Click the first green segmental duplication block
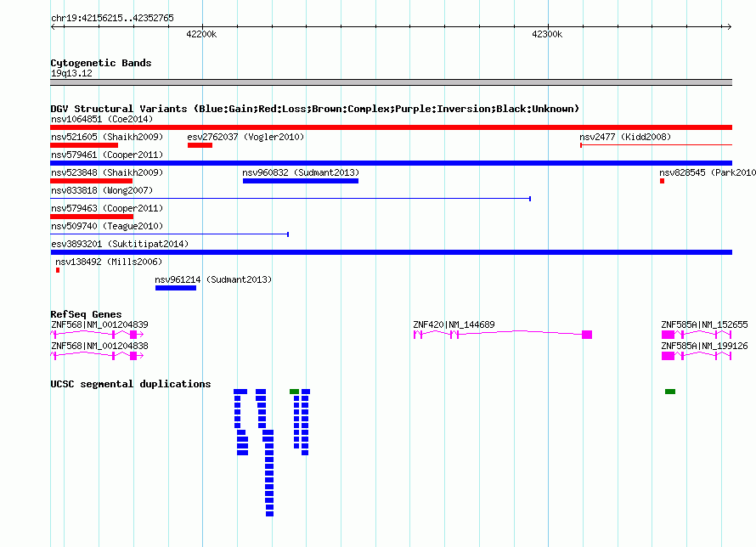The image size is (756, 547). pos(294,392)
